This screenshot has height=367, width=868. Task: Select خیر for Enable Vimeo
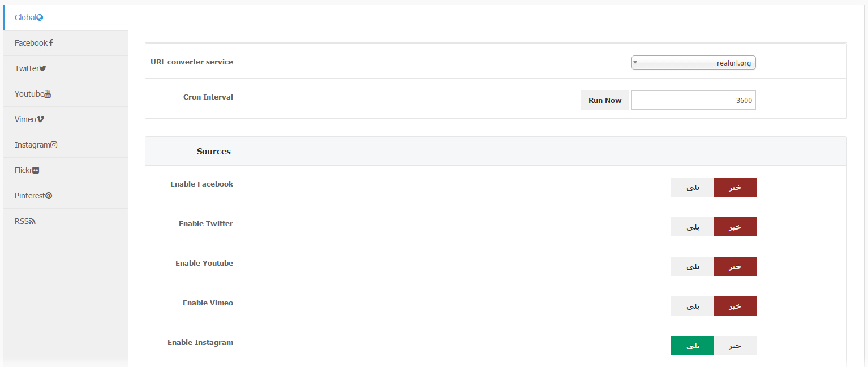pos(734,306)
